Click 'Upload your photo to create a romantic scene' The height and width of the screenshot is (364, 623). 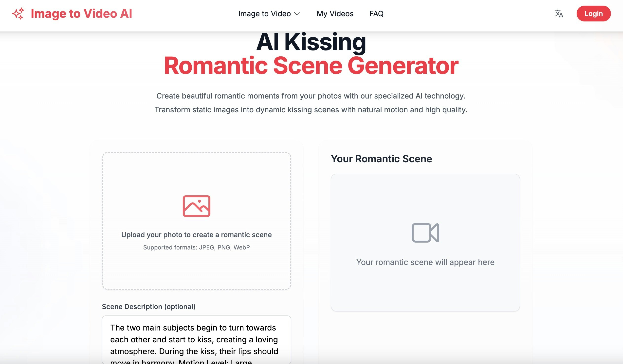coord(196,235)
